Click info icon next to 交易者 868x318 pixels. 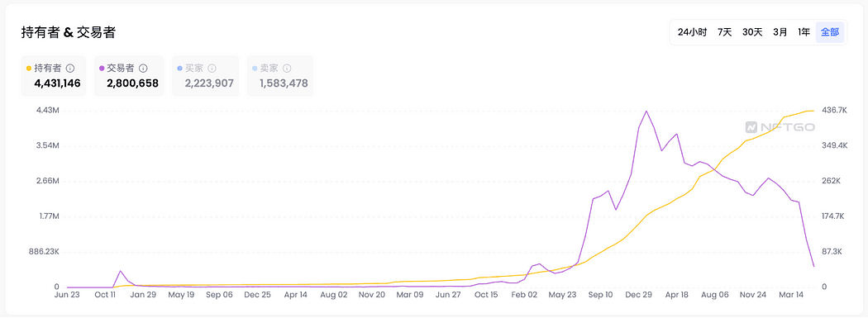click(143, 69)
